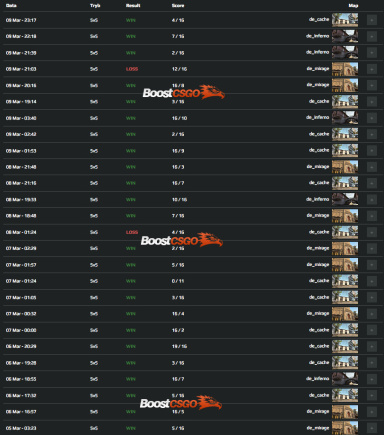Click the top BoostCSGO logo

tap(184, 92)
